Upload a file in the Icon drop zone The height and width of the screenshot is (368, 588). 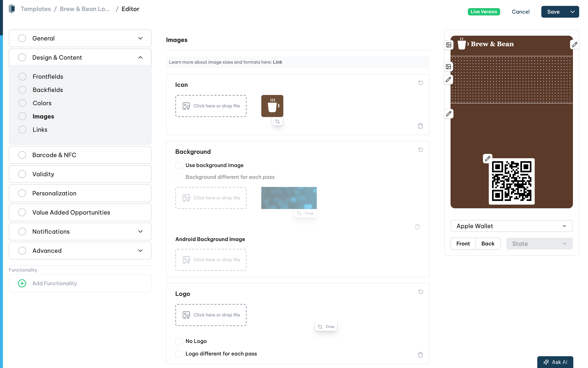pyautogui.click(x=211, y=106)
